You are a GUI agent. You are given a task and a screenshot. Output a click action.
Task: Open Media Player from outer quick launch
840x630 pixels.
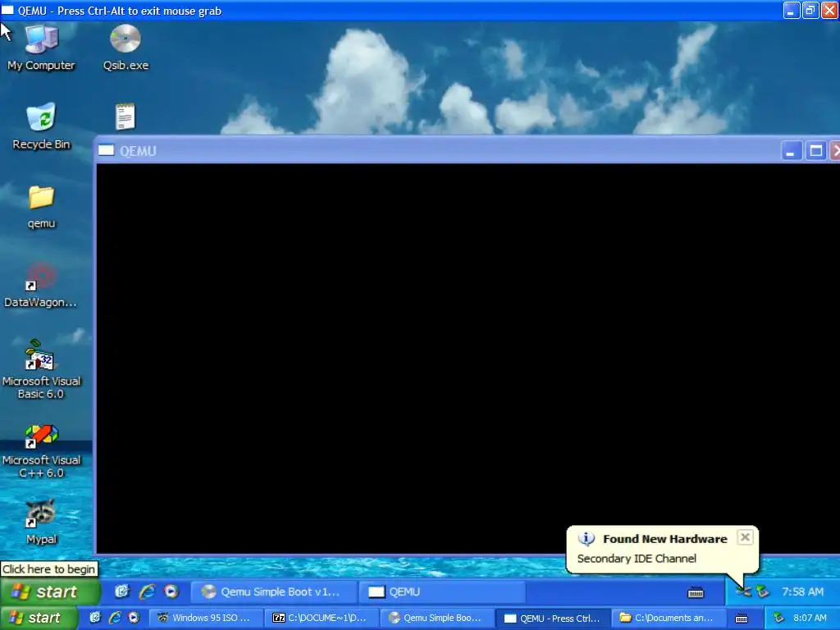pos(134,618)
